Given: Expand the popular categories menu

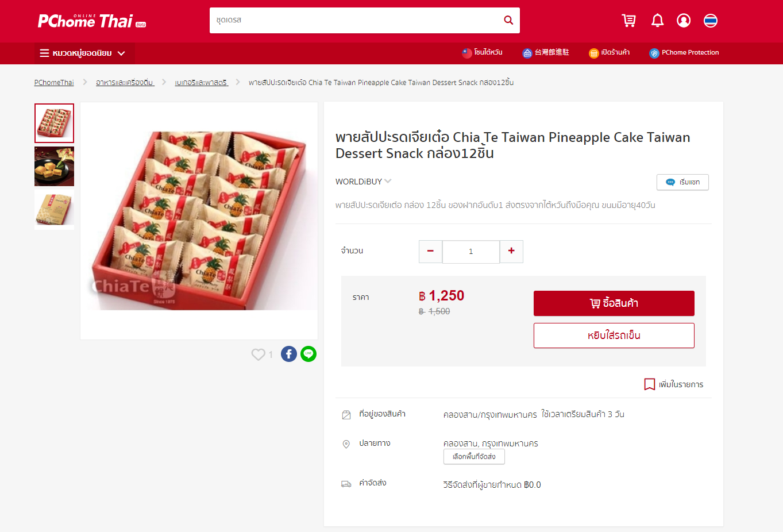Looking at the screenshot, I should 83,53.
